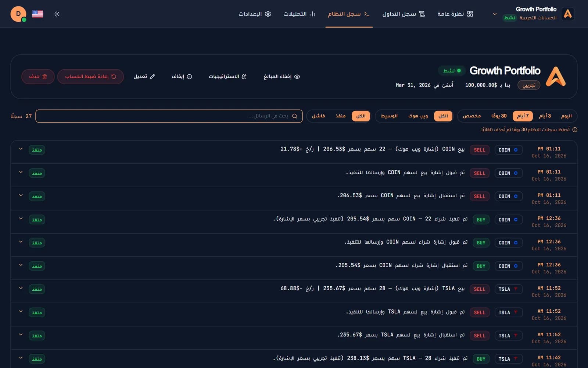The height and width of the screenshot is (368, 588).
Task: Open the سجل التداول trade log tab
Action: pyautogui.click(x=404, y=14)
